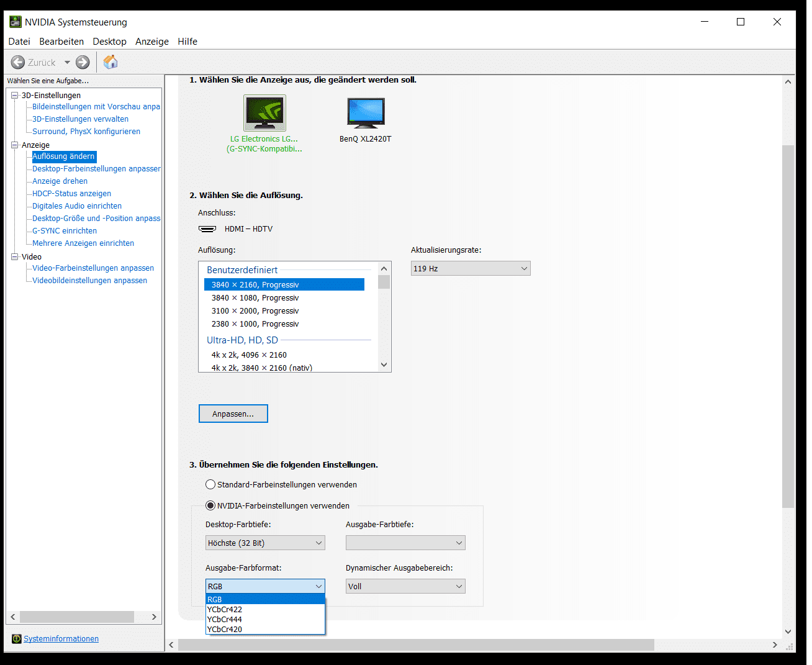Open the Ausgabe-Farbtiefe dropdown
The image size is (812, 665).
point(405,543)
